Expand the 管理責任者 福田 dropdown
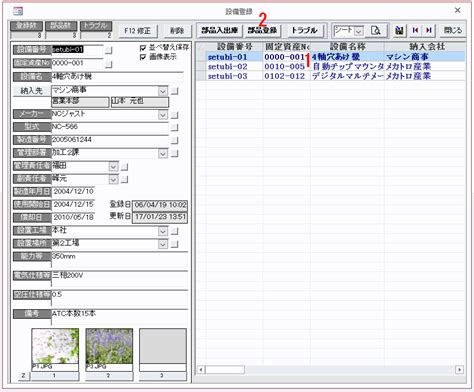Screen dimensions: 474x392 point(113,166)
